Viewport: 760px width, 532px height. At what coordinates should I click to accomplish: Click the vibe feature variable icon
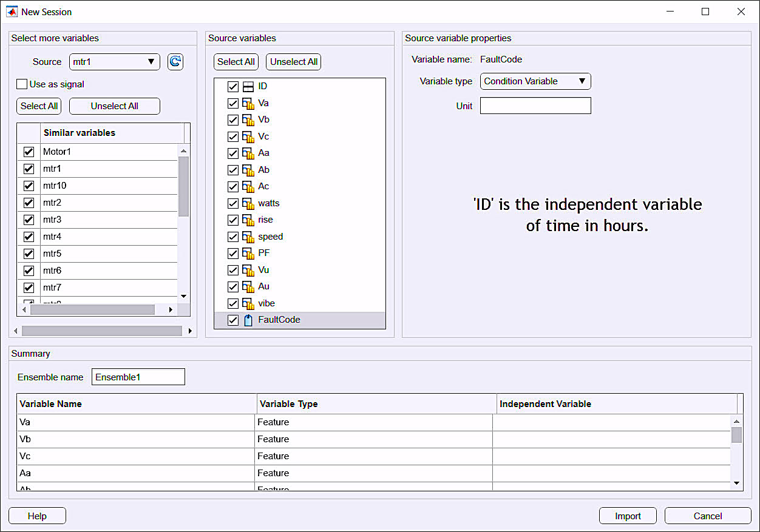pos(248,303)
